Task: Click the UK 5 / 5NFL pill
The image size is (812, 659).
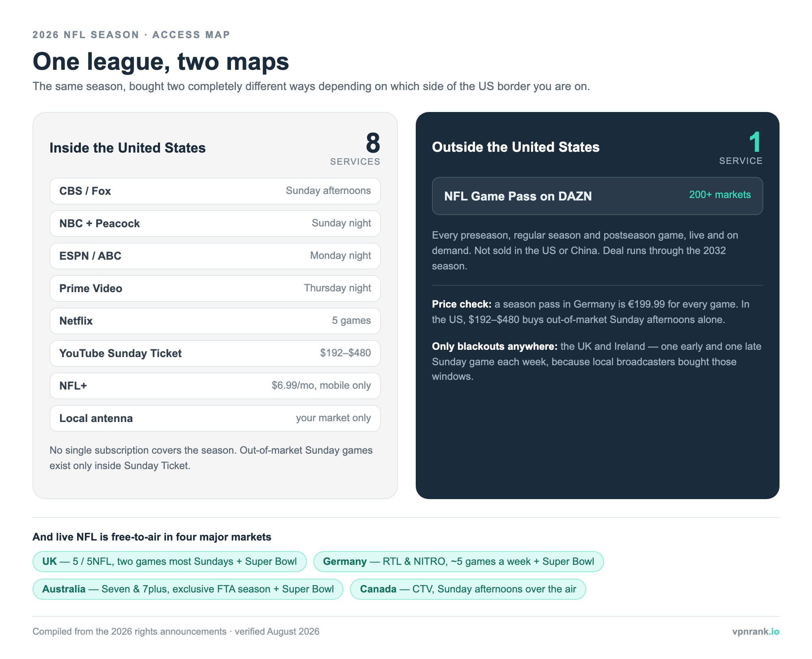Action: pyautogui.click(x=169, y=562)
